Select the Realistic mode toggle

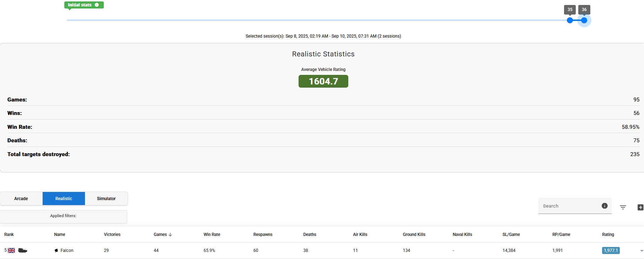64,199
